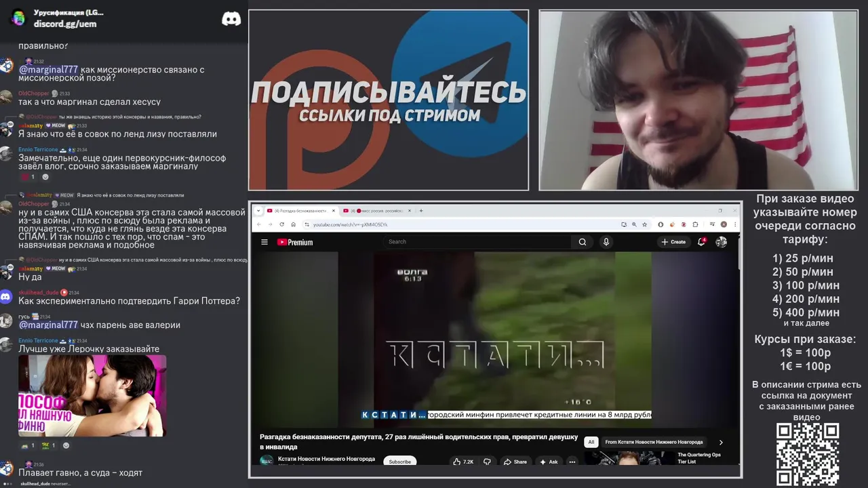
Task: Go to YouTube Premium home logo
Action: tap(295, 242)
